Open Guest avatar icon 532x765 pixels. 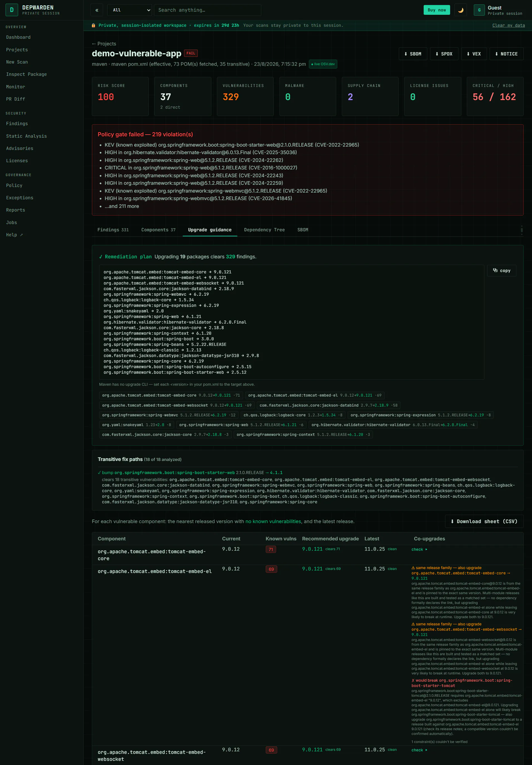click(x=479, y=10)
